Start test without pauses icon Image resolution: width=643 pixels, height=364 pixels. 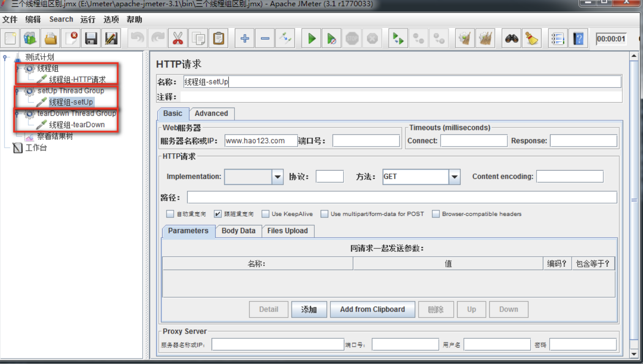click(332, 38)
